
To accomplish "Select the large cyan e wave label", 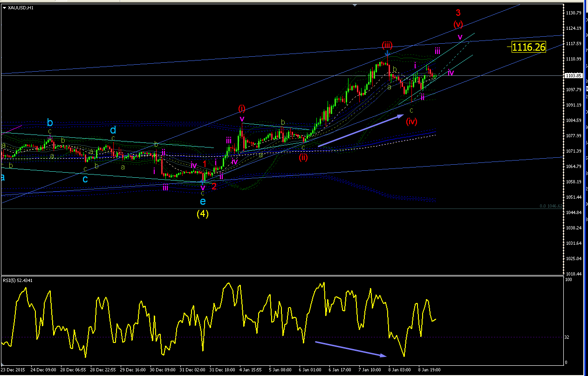I will pyautogui.click(x=202, y=201).
